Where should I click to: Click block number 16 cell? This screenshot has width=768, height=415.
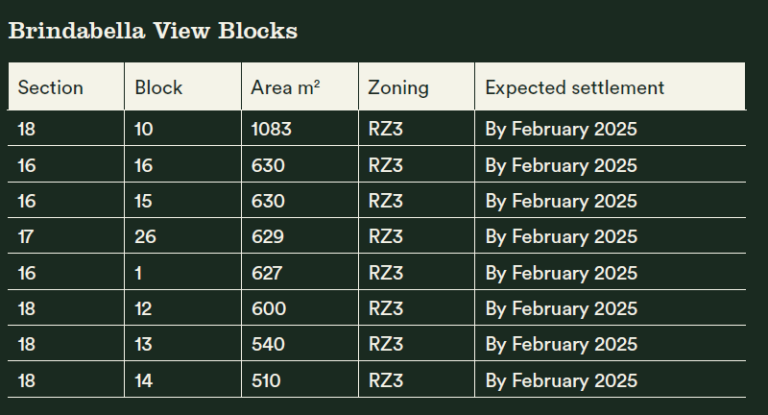pyautogui.click(x=146, y=165)
